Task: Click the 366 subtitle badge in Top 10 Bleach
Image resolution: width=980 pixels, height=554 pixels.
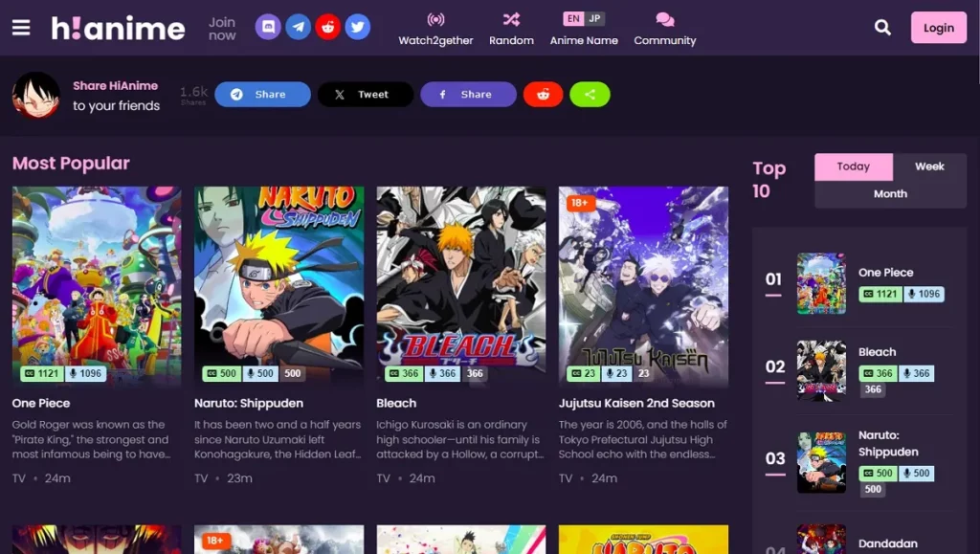Action: 879,373
